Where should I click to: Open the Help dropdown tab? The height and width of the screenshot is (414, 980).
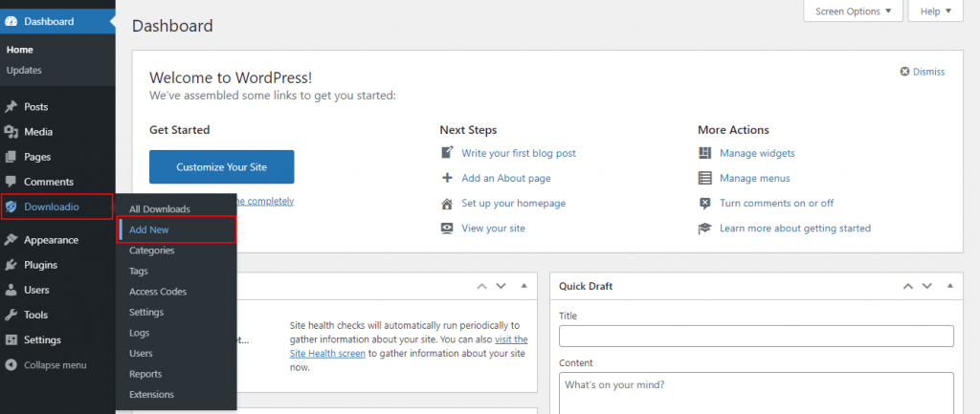[936, 11]
